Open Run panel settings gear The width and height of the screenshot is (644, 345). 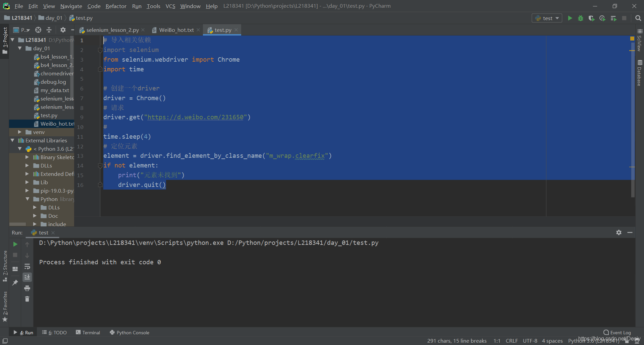pos(619,232)
